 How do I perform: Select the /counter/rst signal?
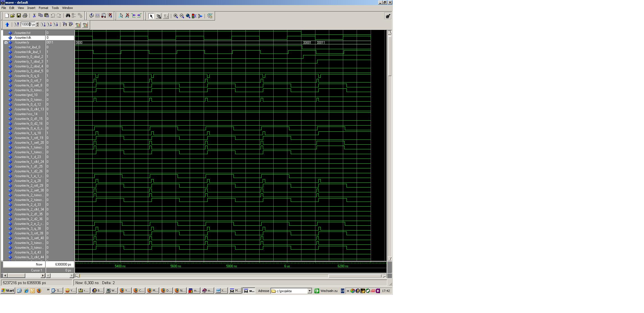[x=22, y=33]
